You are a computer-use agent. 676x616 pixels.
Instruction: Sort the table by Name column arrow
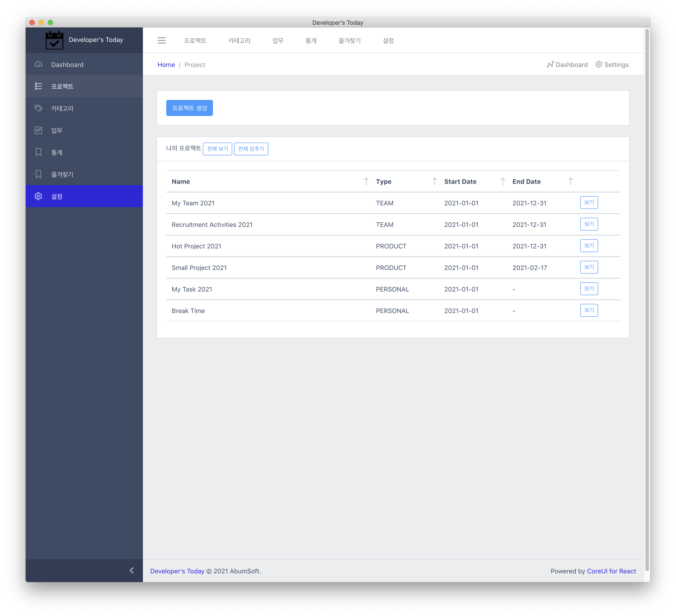(x=366, y=181)
